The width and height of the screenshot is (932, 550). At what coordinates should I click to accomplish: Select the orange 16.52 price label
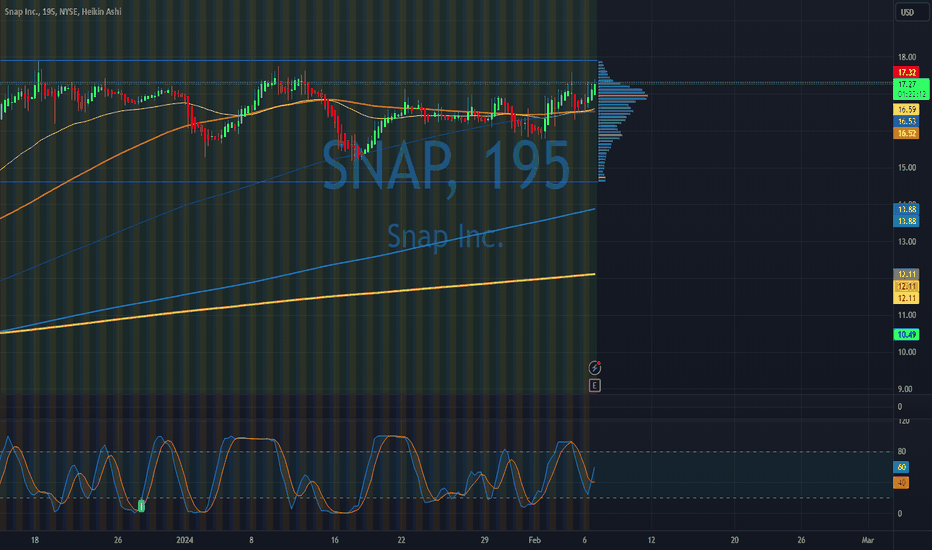(x=906, y=133)
